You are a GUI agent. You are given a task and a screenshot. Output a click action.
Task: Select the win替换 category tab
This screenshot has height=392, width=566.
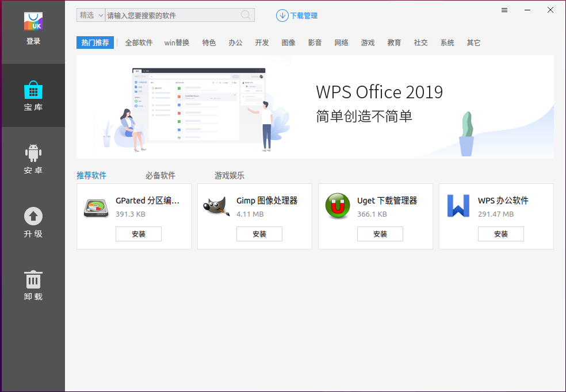pos(177,43)
